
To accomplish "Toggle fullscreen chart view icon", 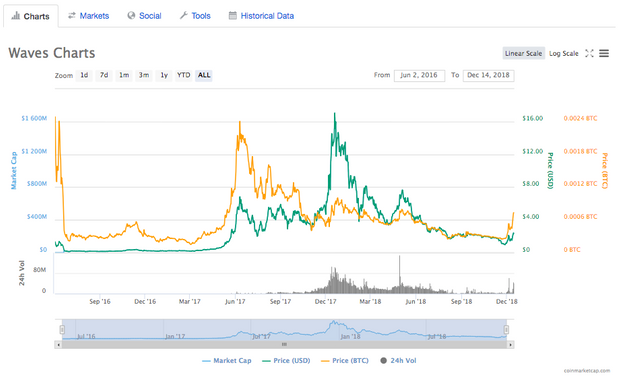I will 589,53.
